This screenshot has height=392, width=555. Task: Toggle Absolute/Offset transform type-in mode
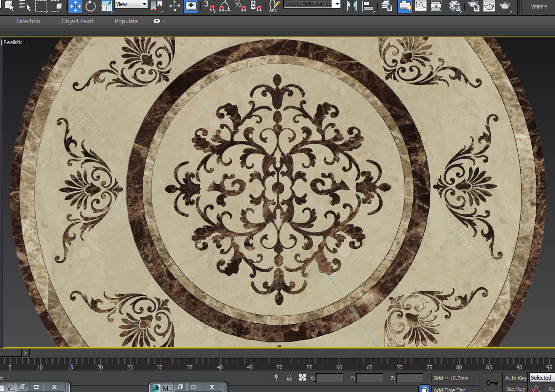click(302, 377)
